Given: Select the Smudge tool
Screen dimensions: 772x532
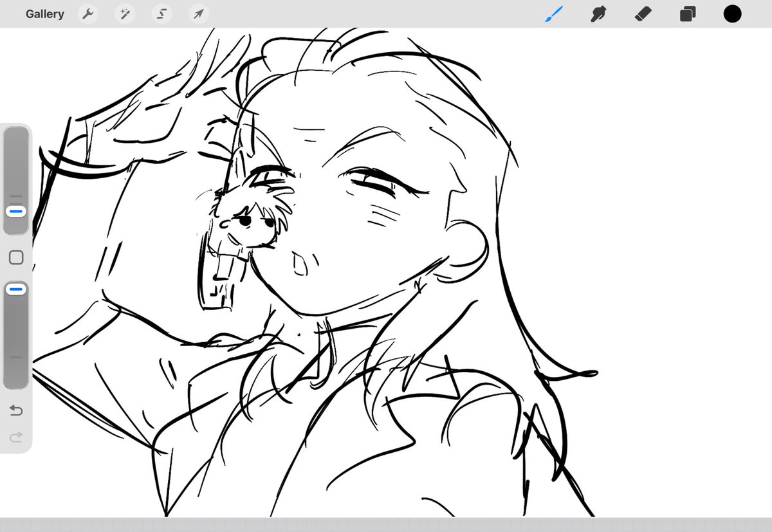Looking at the screenshot, I should click(599, 14).
